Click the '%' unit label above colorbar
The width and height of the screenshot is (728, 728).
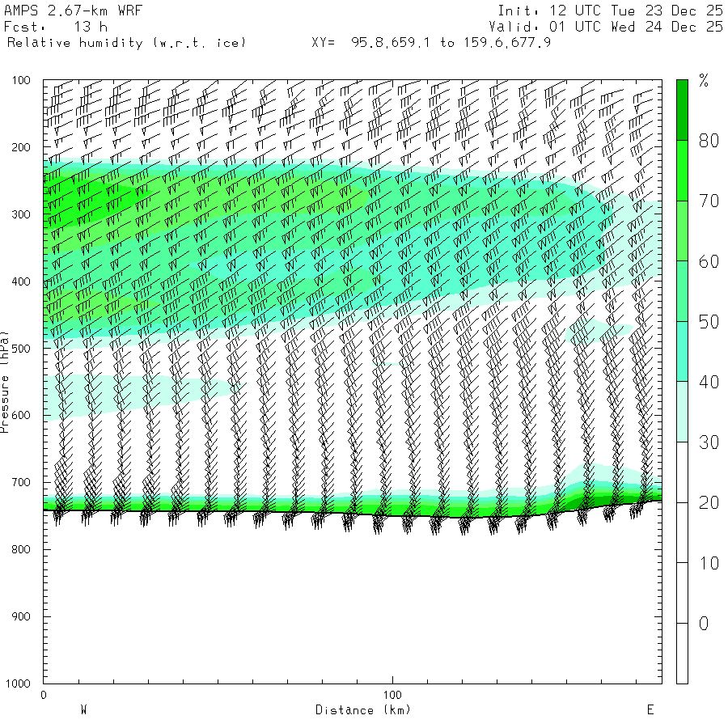704,81
